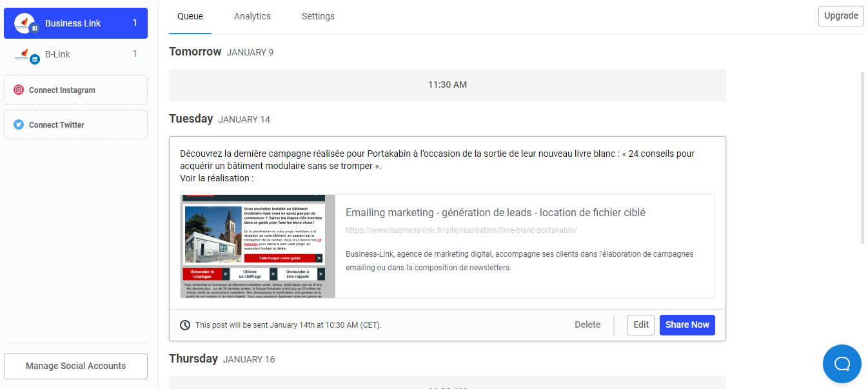Open the Emailing marketing link title
This screenshot has height=389, width=868.
click(495, 213)
